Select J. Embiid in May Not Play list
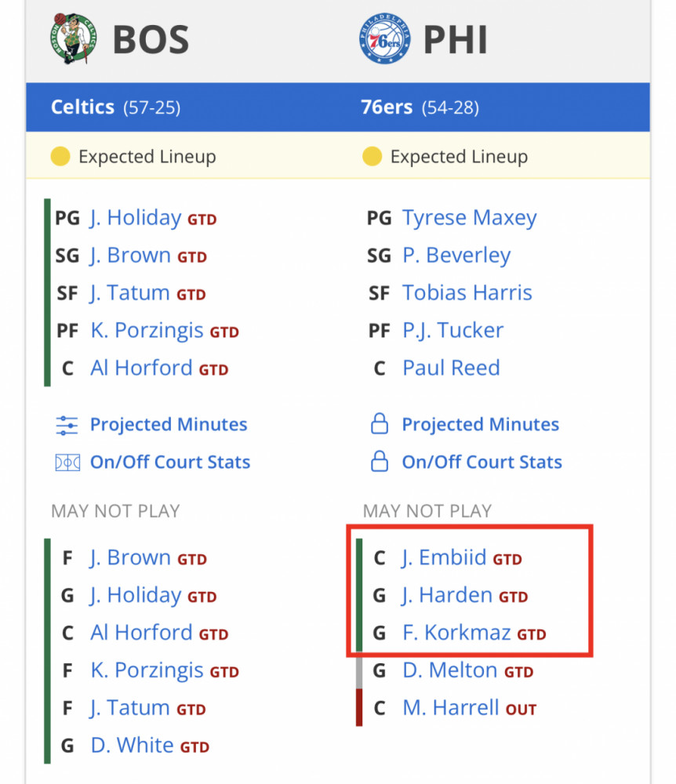 click(444, 557)
